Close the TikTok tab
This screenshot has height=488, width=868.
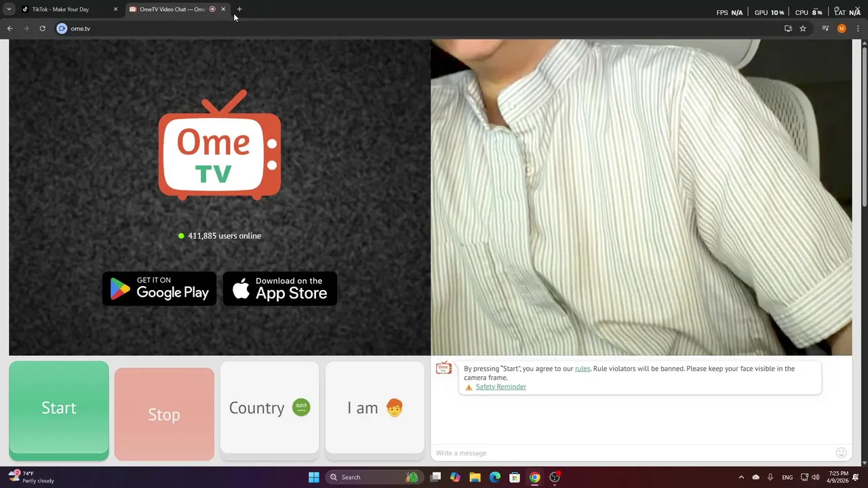click(115, 9)
